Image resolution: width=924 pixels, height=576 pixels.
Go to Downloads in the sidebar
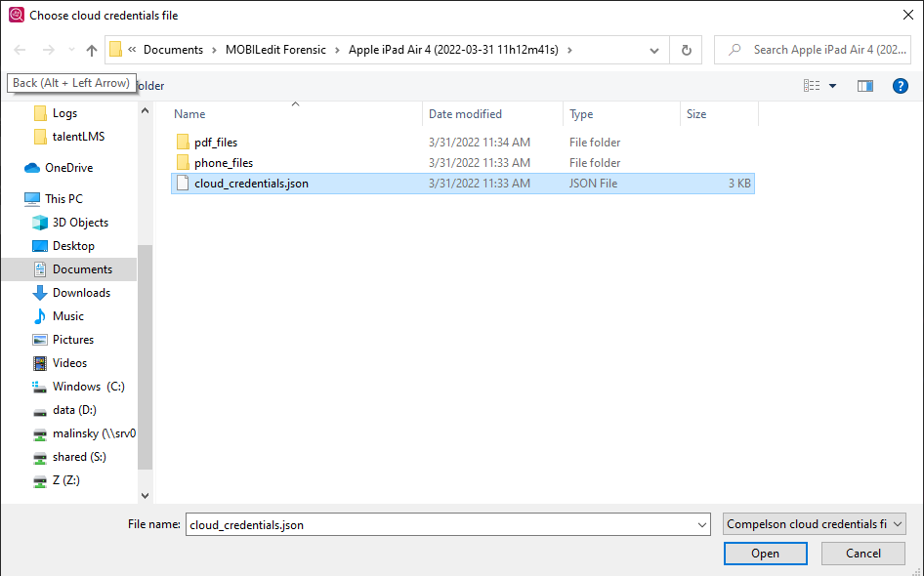tap(81, 293)
